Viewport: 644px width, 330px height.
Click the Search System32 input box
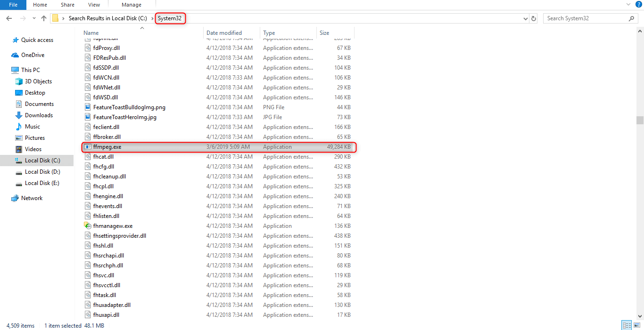coord(585,18)
